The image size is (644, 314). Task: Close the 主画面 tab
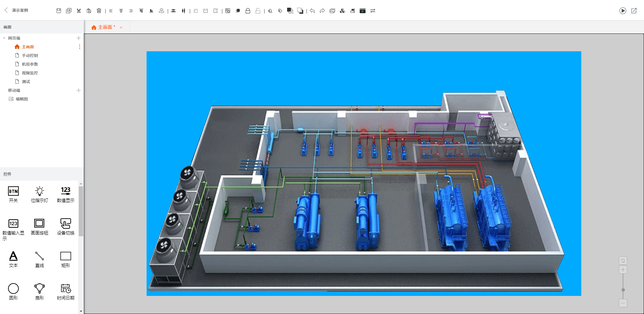(x=121, y=27)
